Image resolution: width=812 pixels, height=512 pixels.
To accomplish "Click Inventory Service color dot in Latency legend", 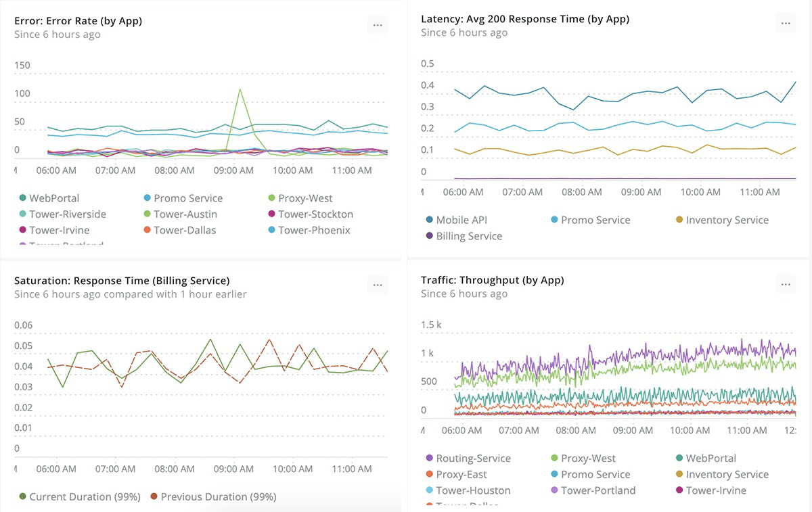I will point(679,220).
